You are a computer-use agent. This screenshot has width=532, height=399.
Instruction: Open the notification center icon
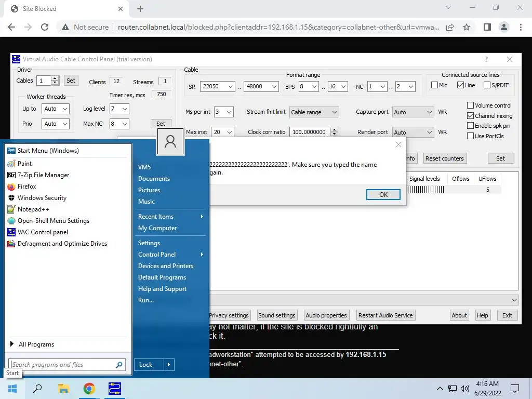point(515,389)
